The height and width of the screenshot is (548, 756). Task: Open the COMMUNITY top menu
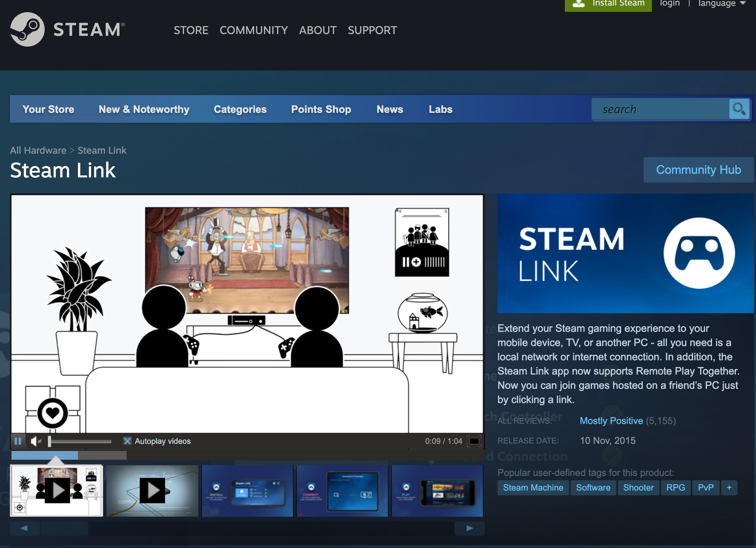254,30
